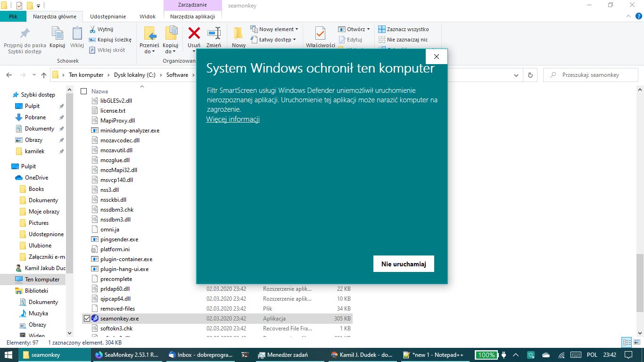Open recent locations dropdown arrow
This screenshot has height=362, width=644.
coord(33,75)
